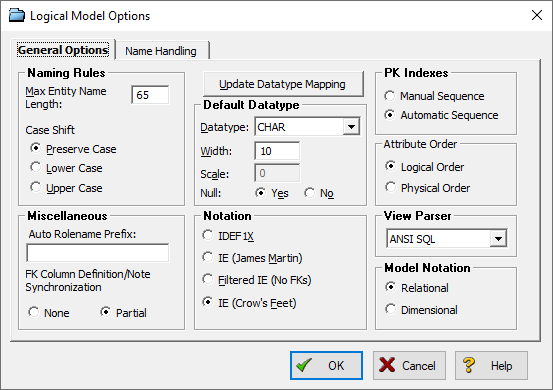Click the Width label

click(x=216, y=151)
